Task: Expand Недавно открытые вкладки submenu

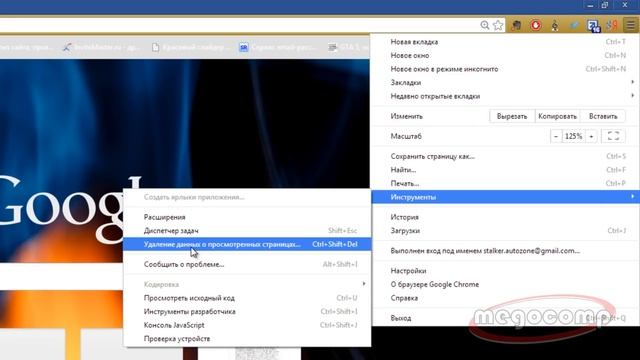Action: click(x=506, y=96)
